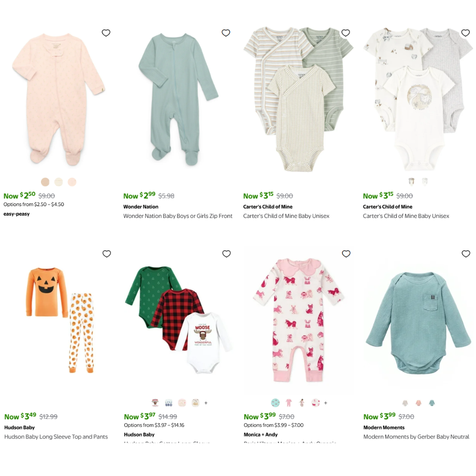Add the moose bodysuit set to favorites
This screenshot has width=476, height=476.
tap(227, 254)
